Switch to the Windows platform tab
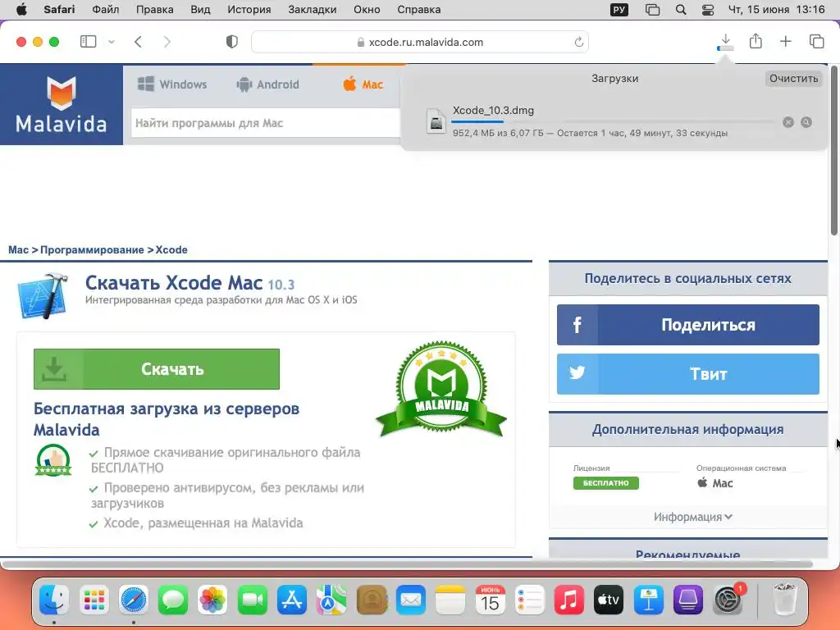 pos(172,84)
